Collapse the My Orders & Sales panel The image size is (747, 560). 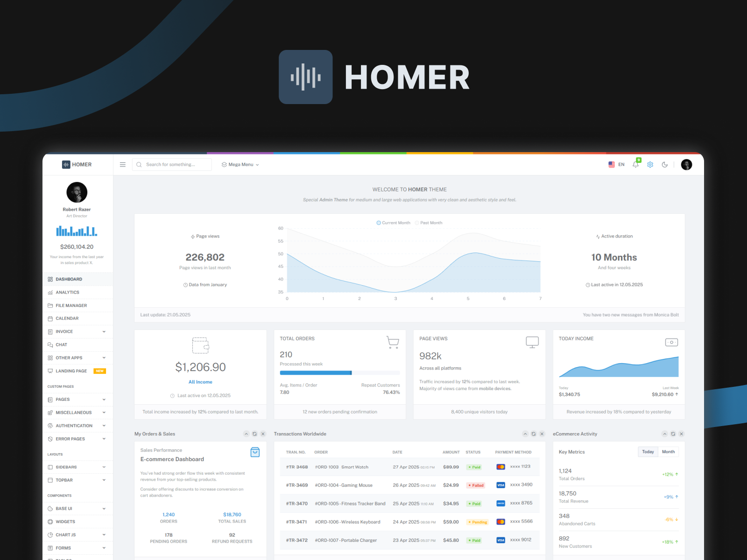click(246, 434)
